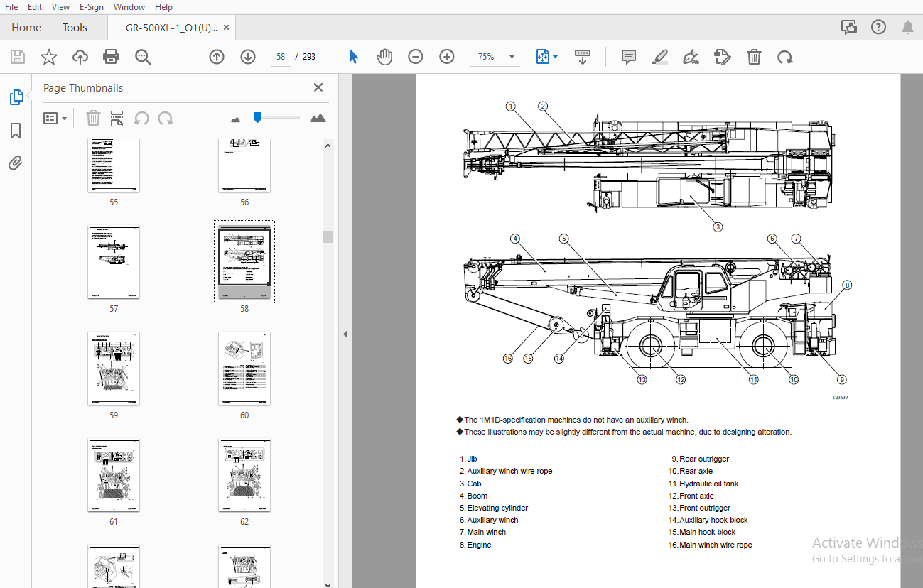The width and height of the screenshot is (923, 588).
Task: Rotate thumbnails counterclockwise icon
Action: [x=141, y=118]
